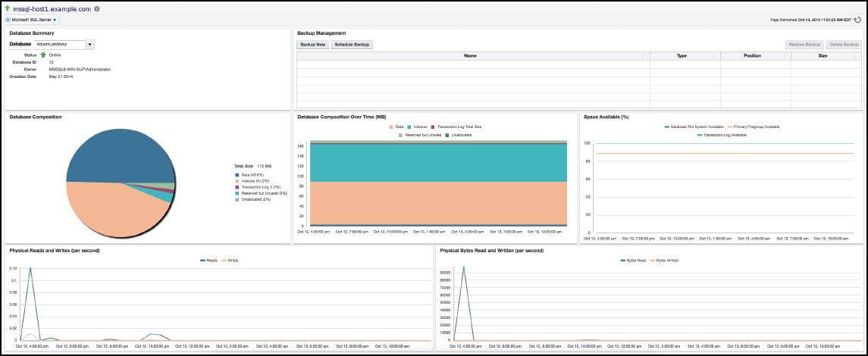
Task: Sort backups by Type column header
Action: point(682,56)
